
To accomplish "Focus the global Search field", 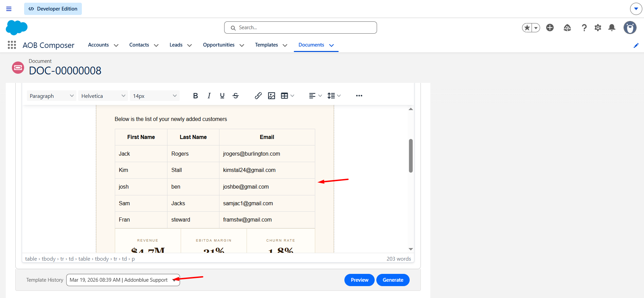I will pos(301,28).
